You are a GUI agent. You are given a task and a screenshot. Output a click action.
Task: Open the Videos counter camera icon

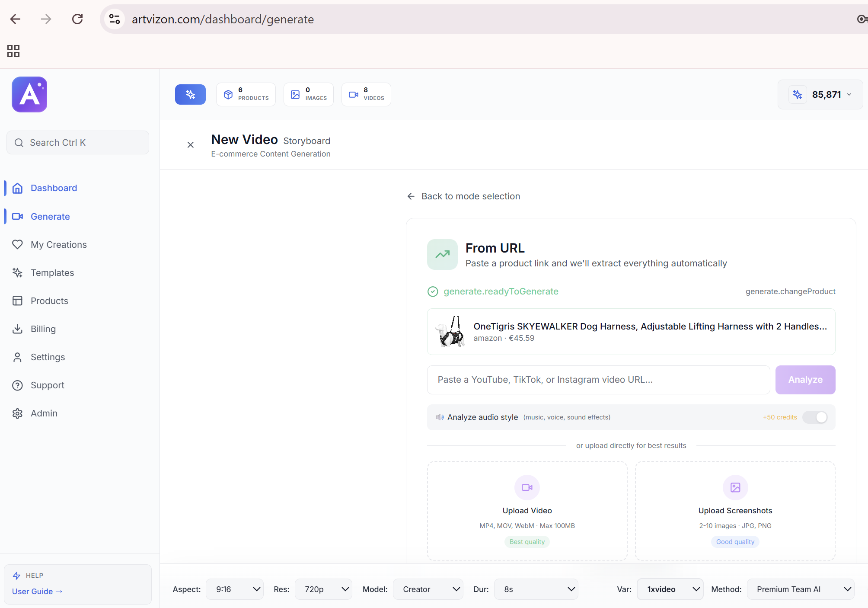(x=354, y=94)
